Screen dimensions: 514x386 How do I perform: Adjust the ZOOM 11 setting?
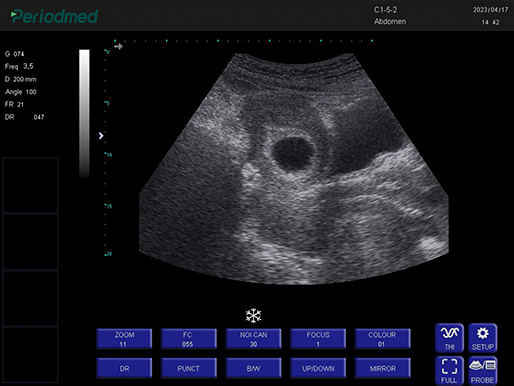124,339
